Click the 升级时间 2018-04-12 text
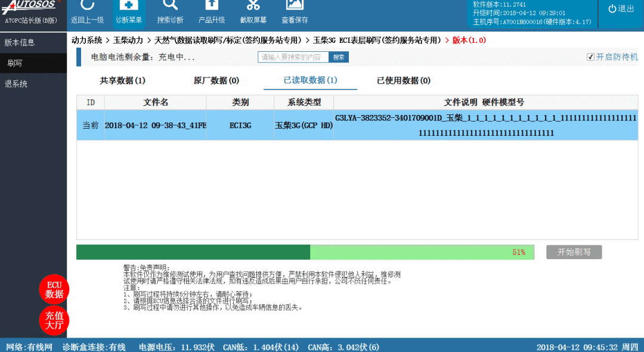 [519, 13]
